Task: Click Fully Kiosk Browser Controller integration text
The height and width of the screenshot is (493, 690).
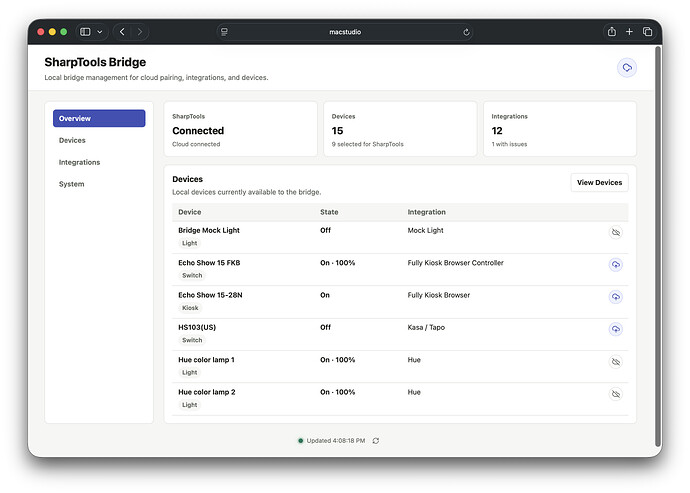Action: (455, 263)
